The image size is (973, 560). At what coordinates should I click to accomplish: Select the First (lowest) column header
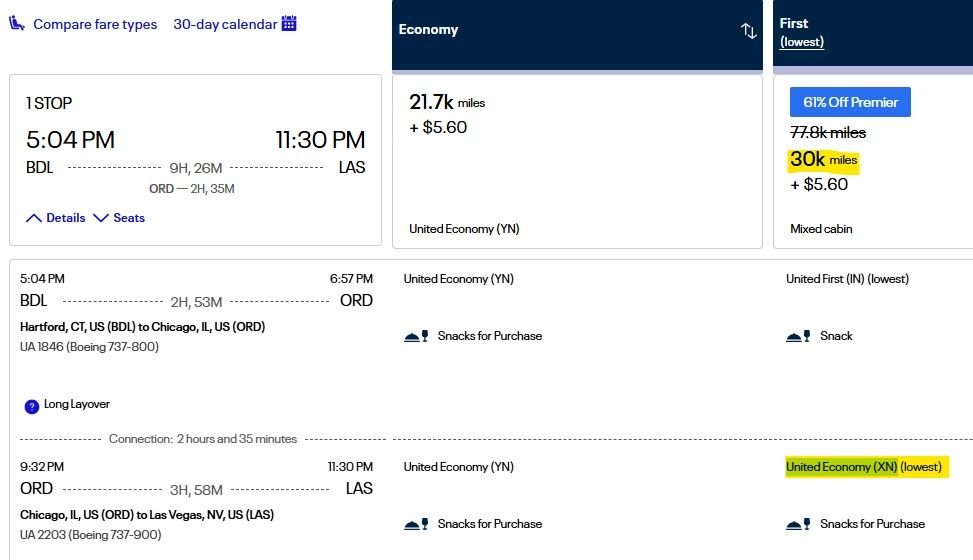(873, 33)
